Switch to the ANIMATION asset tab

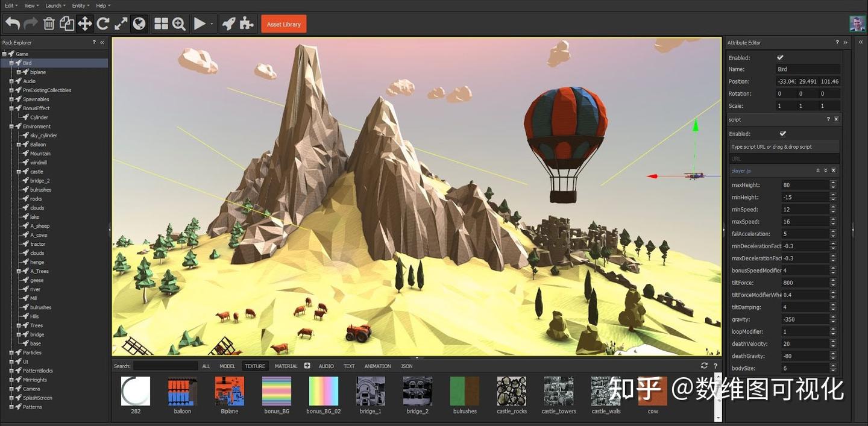[x=377, y=366]
